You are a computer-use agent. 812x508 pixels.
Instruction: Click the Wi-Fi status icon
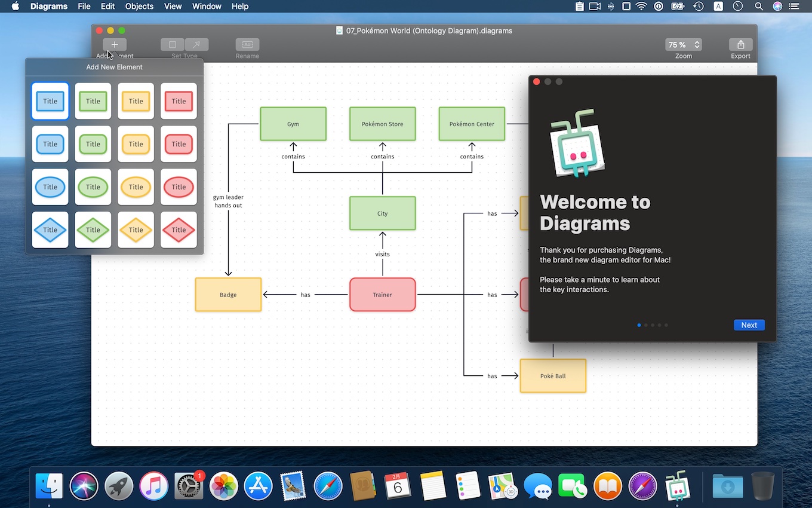pyautogui.click(x=642, y=6)
